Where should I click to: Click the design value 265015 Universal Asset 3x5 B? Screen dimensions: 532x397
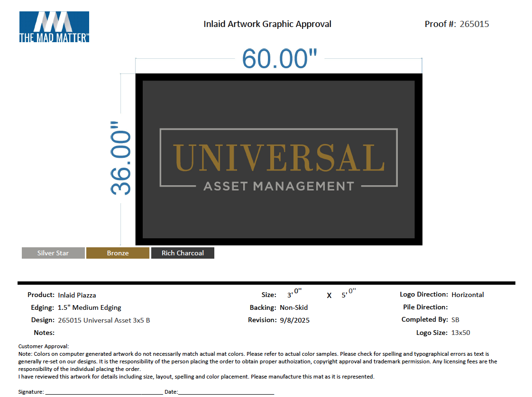tap(104, 320)
